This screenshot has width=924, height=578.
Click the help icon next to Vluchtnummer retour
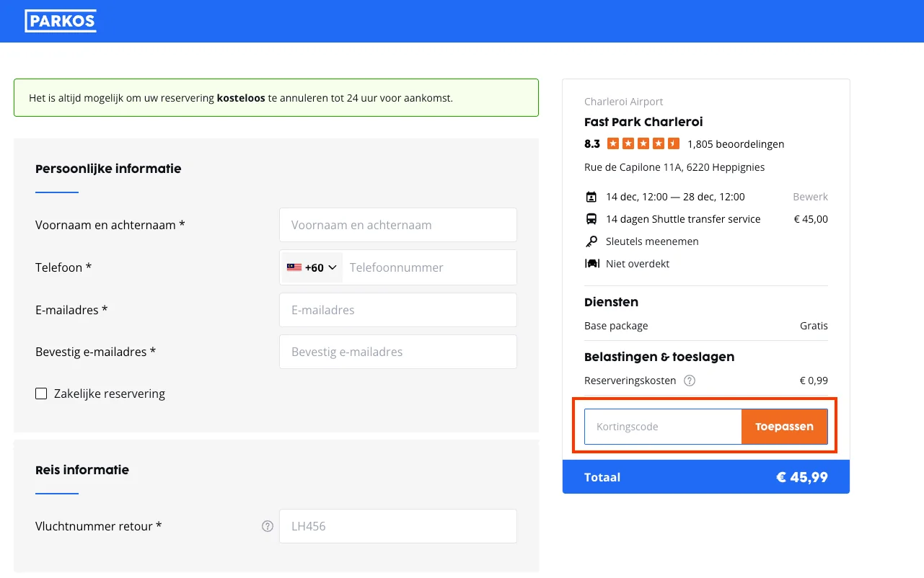268,526
